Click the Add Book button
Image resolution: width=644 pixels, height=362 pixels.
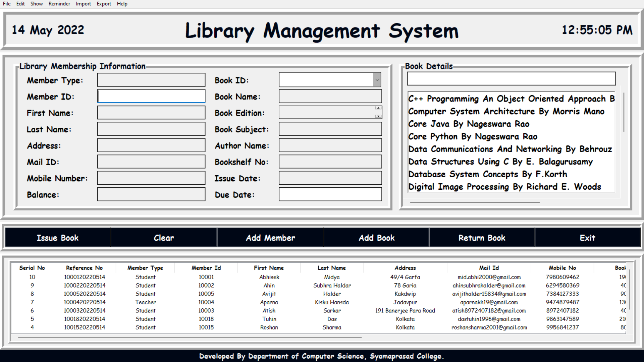[x=377, y=238]
